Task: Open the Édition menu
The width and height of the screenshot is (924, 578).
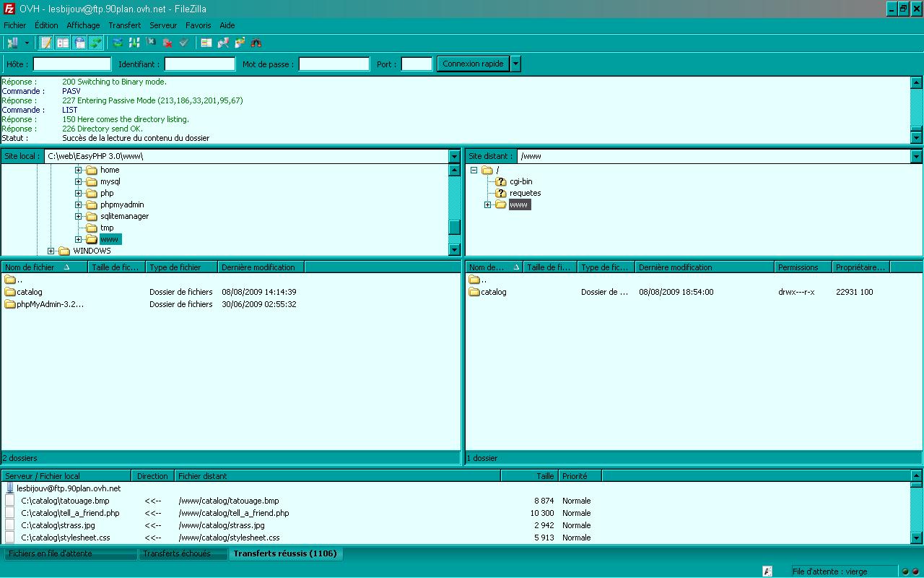Action: (x=46, y=25)
